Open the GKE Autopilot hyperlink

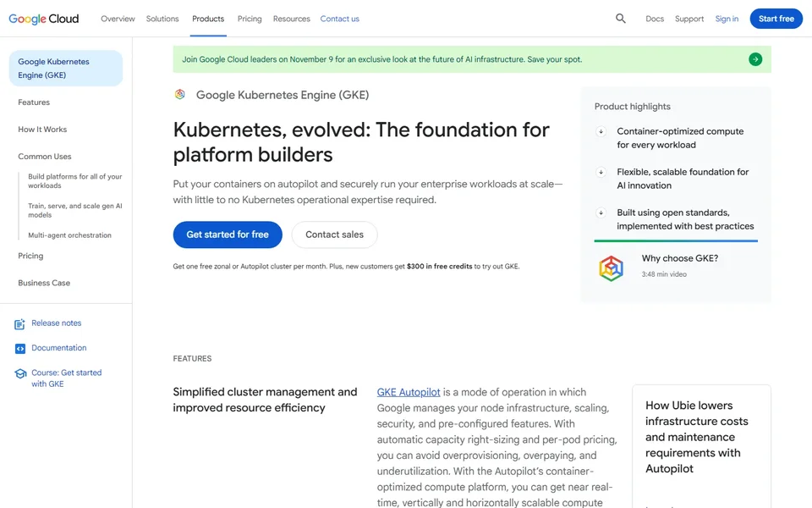[409, 392]
